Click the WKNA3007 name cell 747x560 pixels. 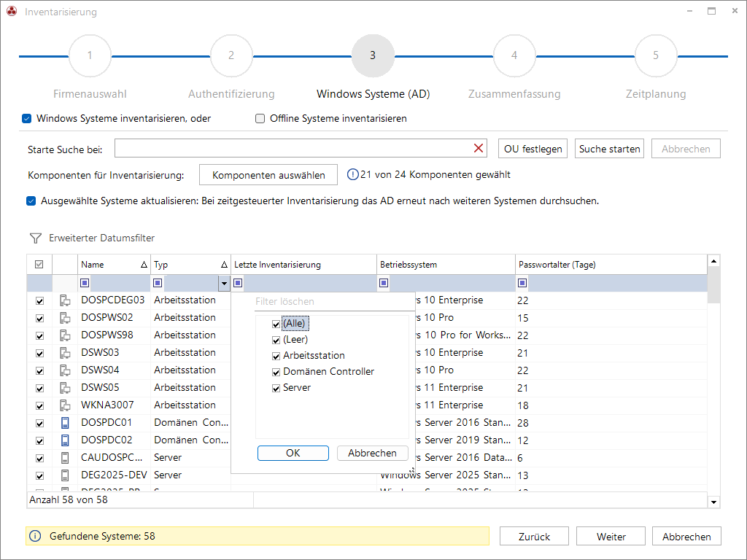tap(115, 405)
